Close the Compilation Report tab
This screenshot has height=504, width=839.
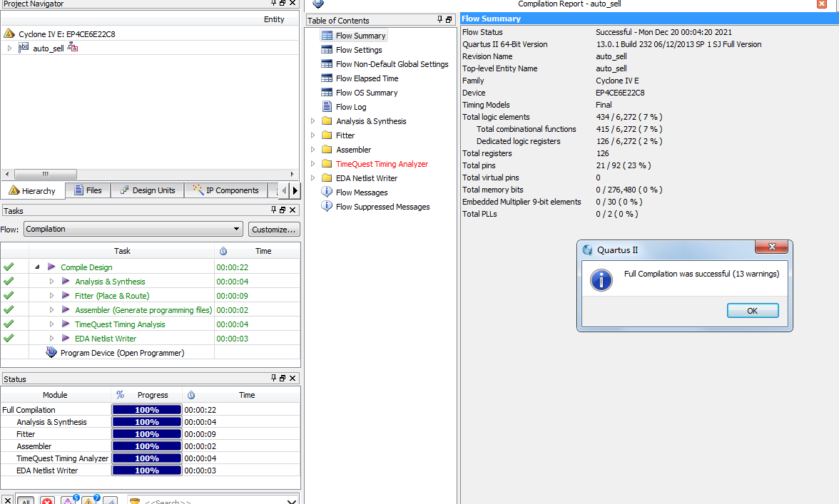coord(822,4)
